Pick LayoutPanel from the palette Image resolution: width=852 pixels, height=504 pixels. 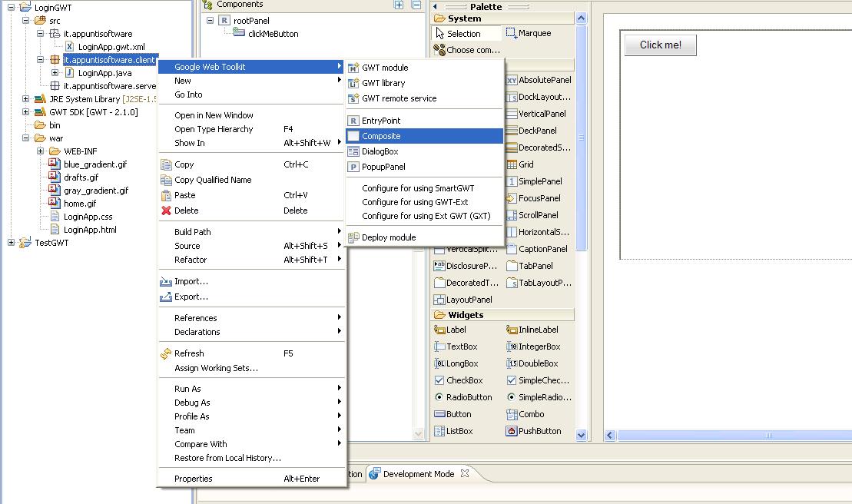coord(463,300)
